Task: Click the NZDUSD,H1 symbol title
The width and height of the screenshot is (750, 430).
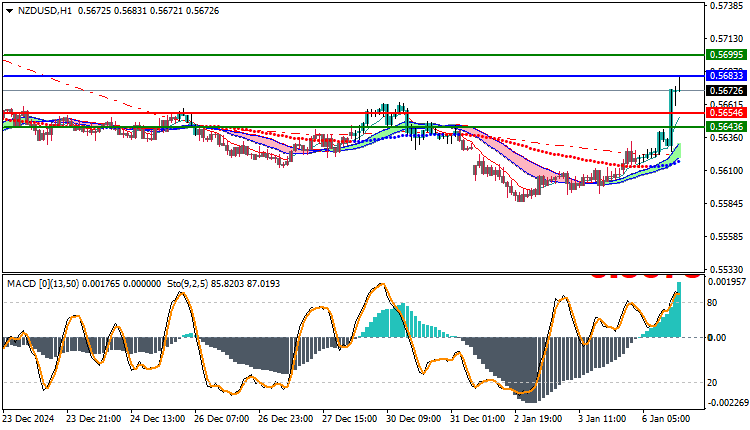Action: coord(44,11)
